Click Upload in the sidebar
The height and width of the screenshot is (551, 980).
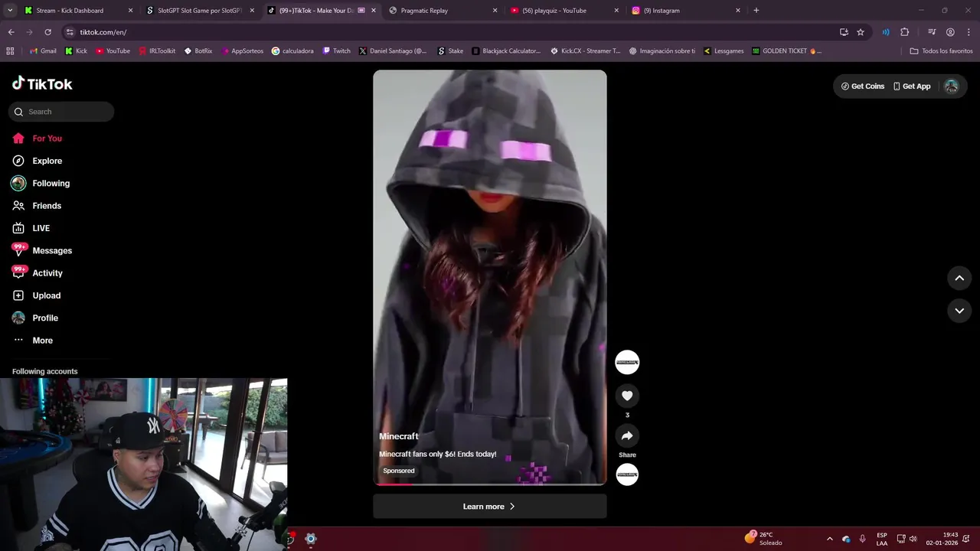pyautogui.click(x=46, y=295)
